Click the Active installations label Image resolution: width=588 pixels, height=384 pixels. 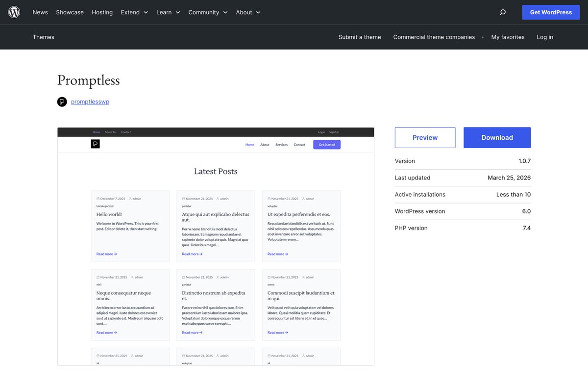click(420, 194)
